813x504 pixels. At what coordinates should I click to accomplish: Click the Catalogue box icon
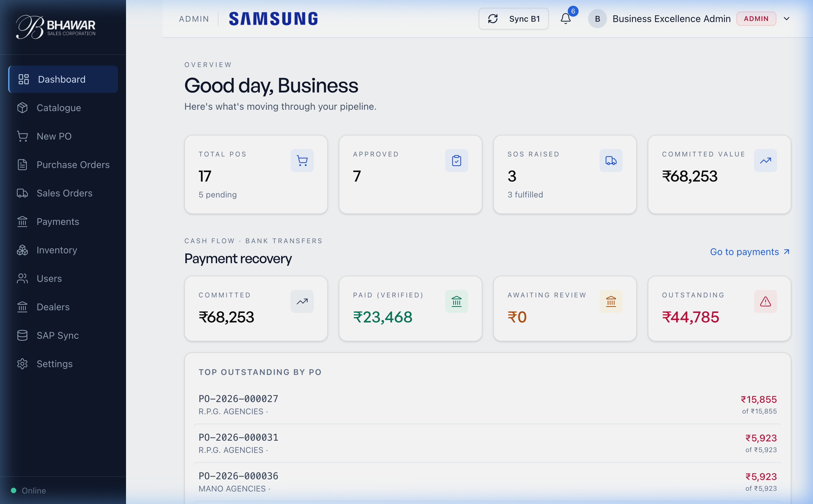(x=22, y=108)
